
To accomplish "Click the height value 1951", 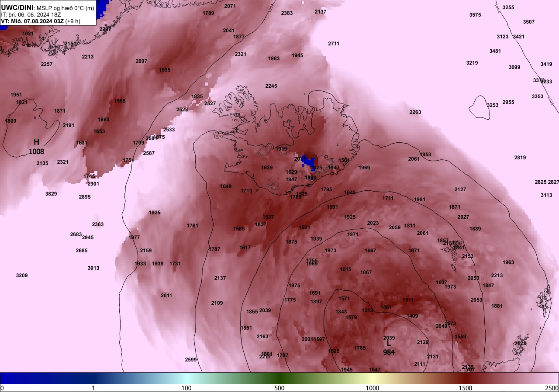I will coord(16,95).
